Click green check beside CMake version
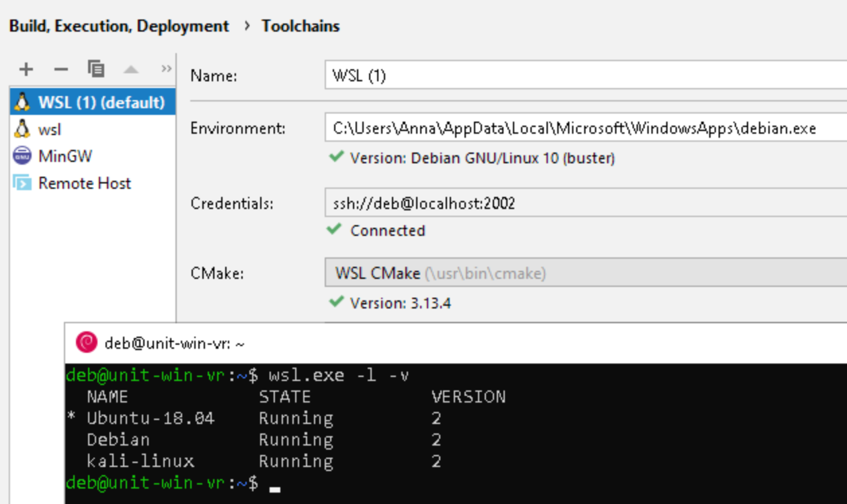 (x=336, y=302)
